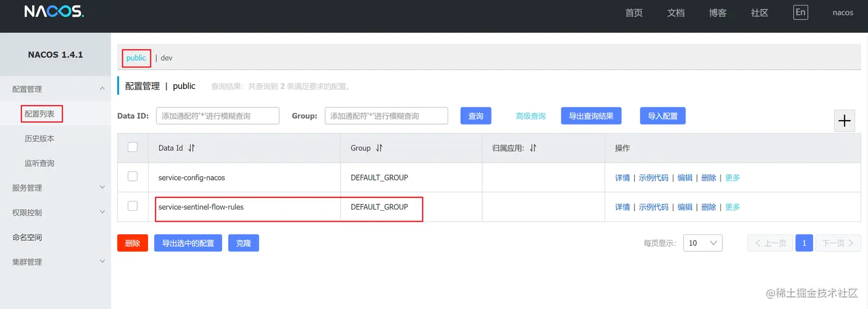This screenshot has height=309, width=868.
Task: Open 更多 menu for service-sentinel-flow-rules
Action: [x=733, y=207]
